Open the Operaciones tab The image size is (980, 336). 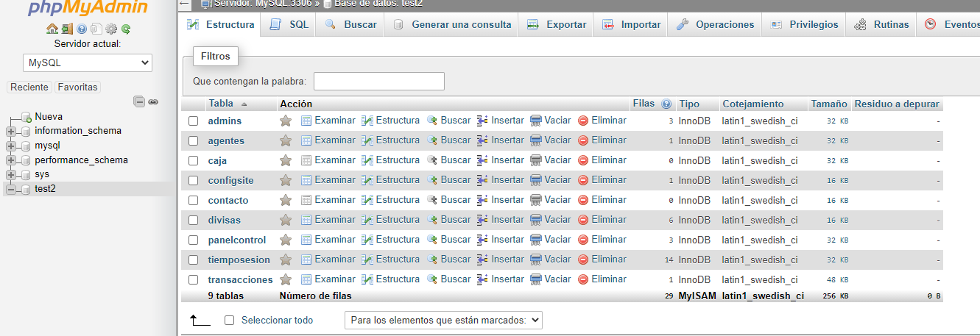click(715, 24)
